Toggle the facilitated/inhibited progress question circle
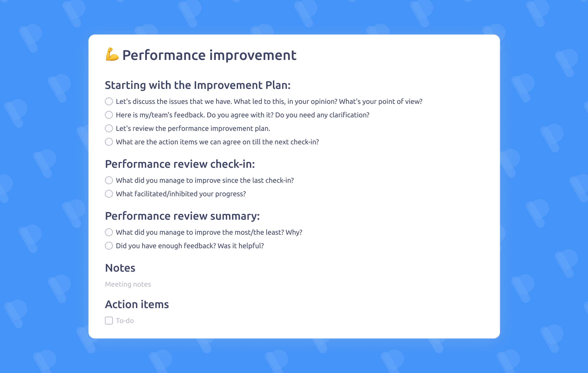The width and height of the screenshot is (588, 373). click(x=109, y=194)
